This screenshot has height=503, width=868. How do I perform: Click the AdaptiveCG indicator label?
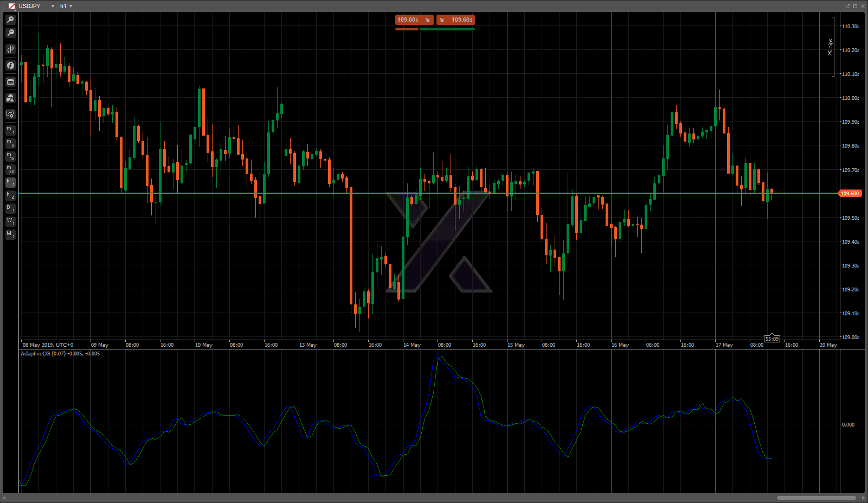[x=60, y=354]
